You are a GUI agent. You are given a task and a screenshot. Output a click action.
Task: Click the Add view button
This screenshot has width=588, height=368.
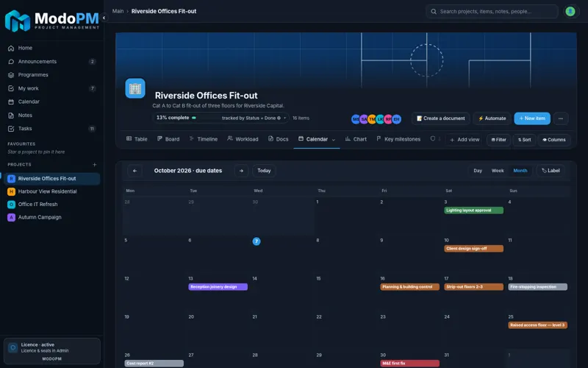click(465, 140)
